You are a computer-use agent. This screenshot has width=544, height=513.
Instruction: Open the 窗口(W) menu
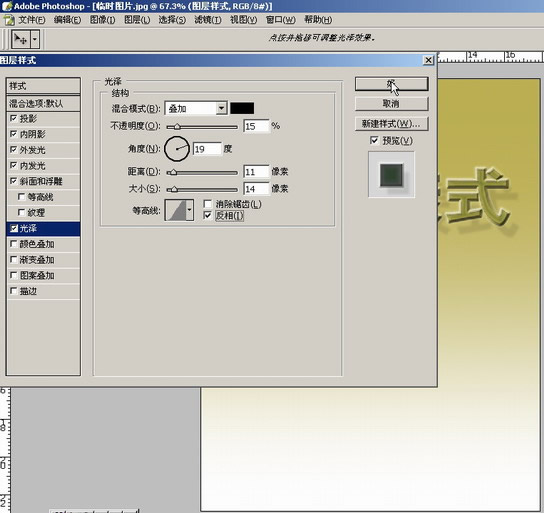[x=280, y=20]
